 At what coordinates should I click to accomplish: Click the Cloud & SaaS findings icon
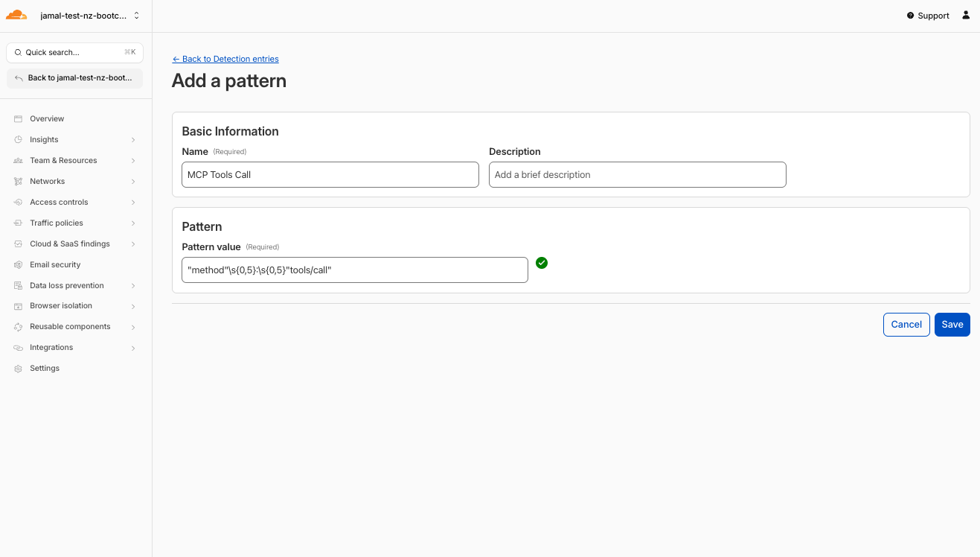(x=19, y=244)
